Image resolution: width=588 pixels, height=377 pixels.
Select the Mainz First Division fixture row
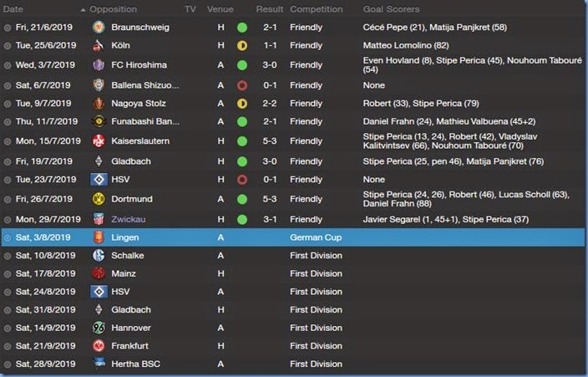click(x=292, y=273)
